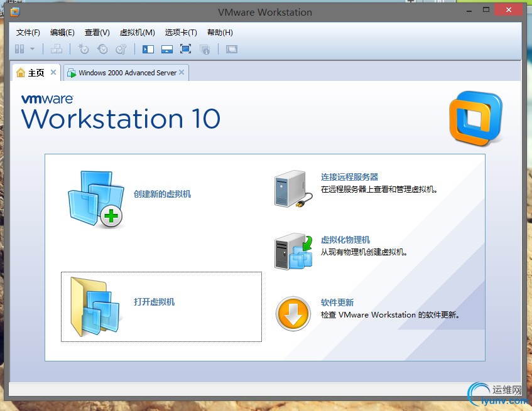Viewport: 532px width, 411px height.
Task: Click the 创建新的虚拟机 link
Action: 162,194
